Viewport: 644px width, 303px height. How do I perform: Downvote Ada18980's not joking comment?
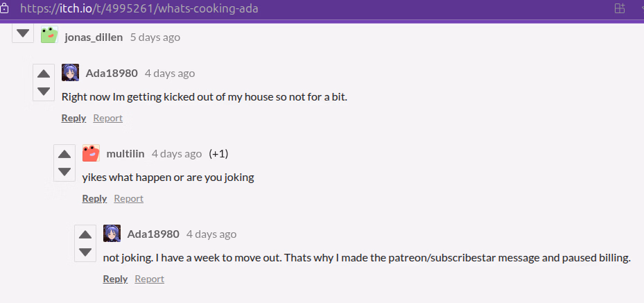pyautogui.click(x=85, y=252)
